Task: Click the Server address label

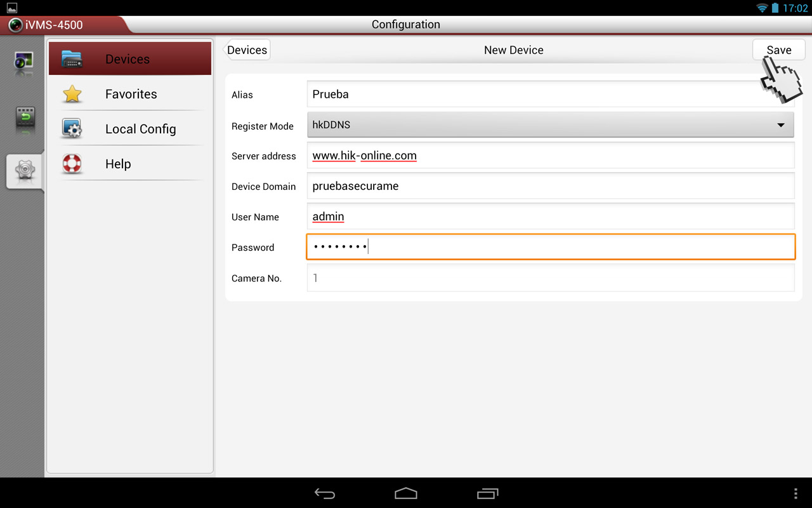Action: (264, 156)
